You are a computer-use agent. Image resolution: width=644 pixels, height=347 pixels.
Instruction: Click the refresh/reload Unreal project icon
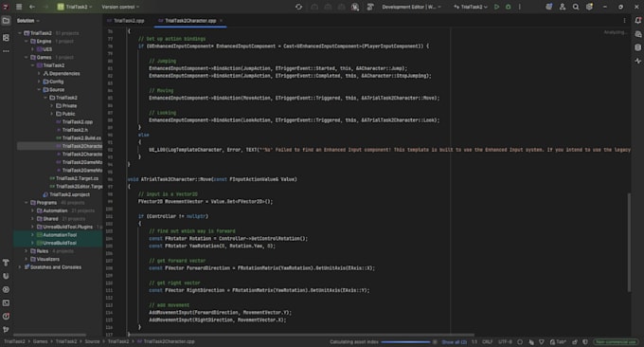[x=298, y=7]
